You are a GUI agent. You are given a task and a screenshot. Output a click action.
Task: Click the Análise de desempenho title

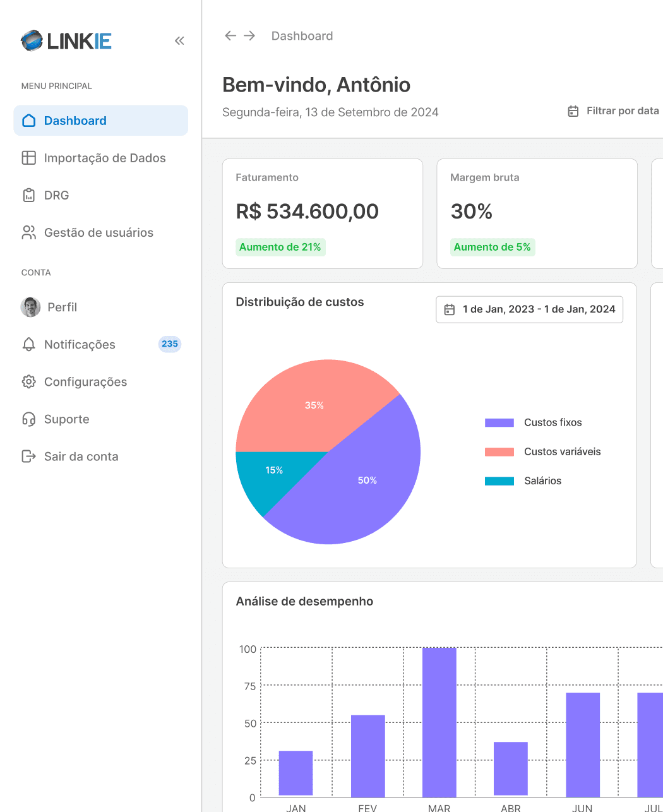[x=304, y=601]
